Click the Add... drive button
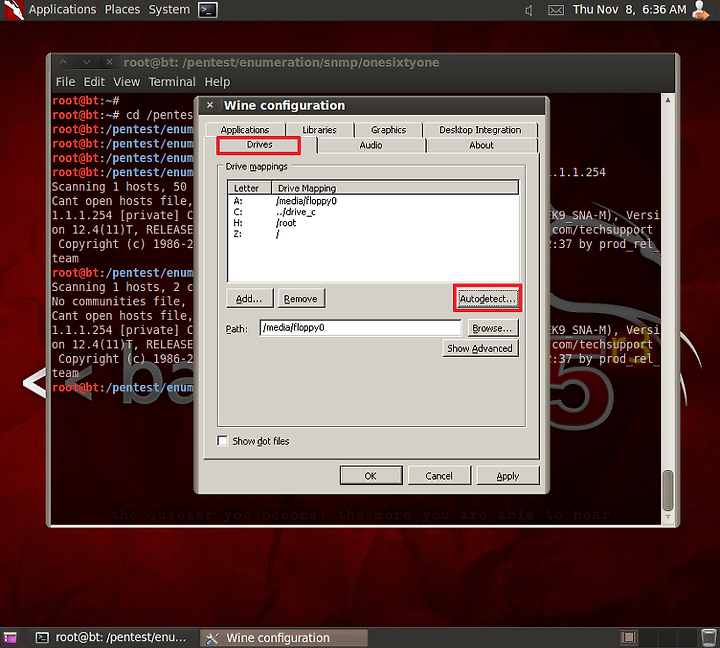Image resolution: width=720 pixels, height=648 pixels. pyautogui.click(x=249, y=299)
